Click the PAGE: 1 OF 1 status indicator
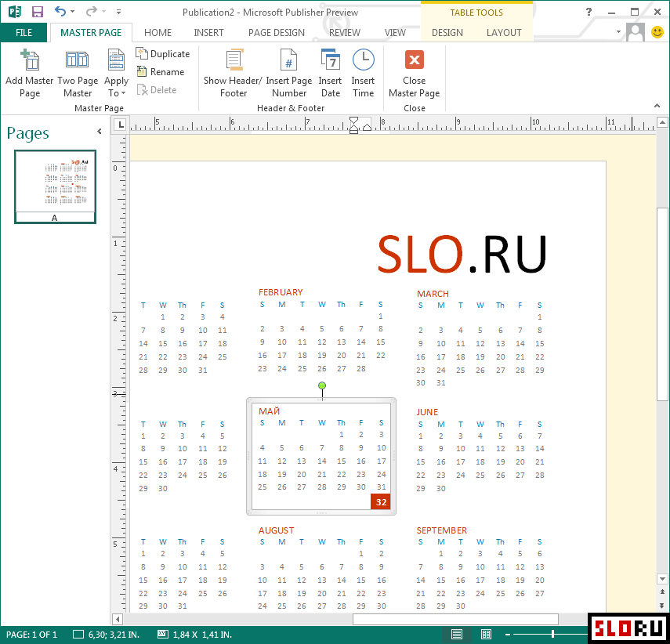This screenshot has width=670, height=644. (x=31, y=635)
